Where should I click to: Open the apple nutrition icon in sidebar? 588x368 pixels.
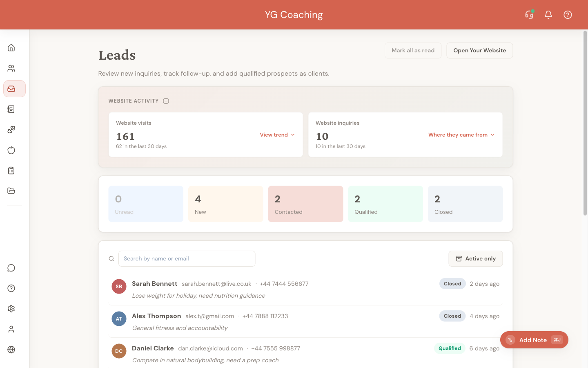coord(11,150)
